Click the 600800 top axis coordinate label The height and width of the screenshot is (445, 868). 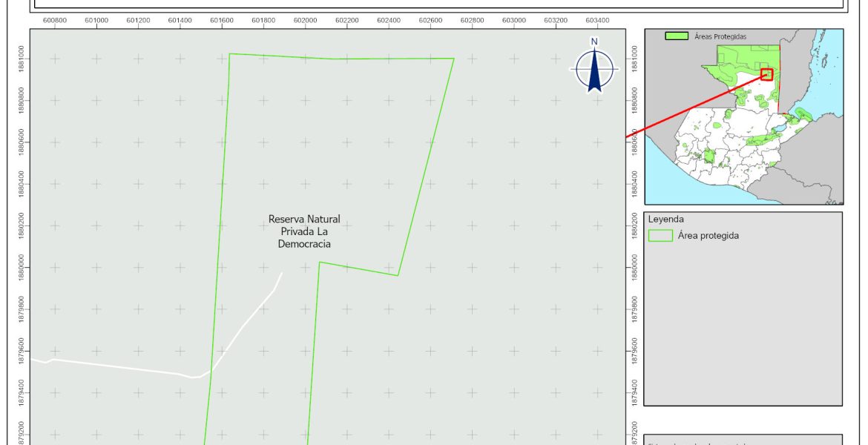54,20
